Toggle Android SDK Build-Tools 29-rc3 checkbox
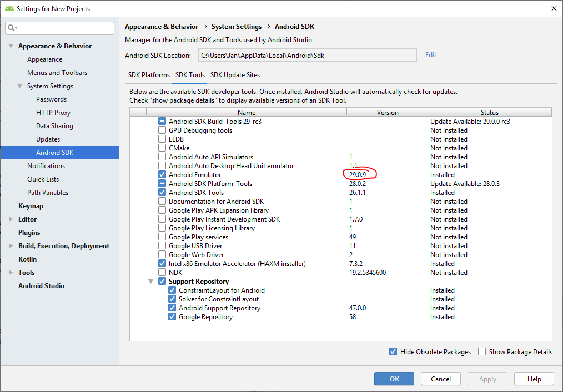 coord(162,122)
